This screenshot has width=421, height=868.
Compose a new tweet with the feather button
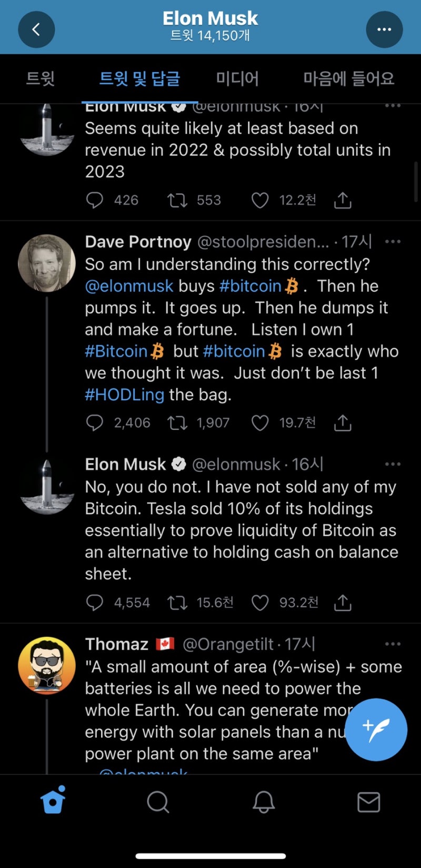click(x=376, y=729)
